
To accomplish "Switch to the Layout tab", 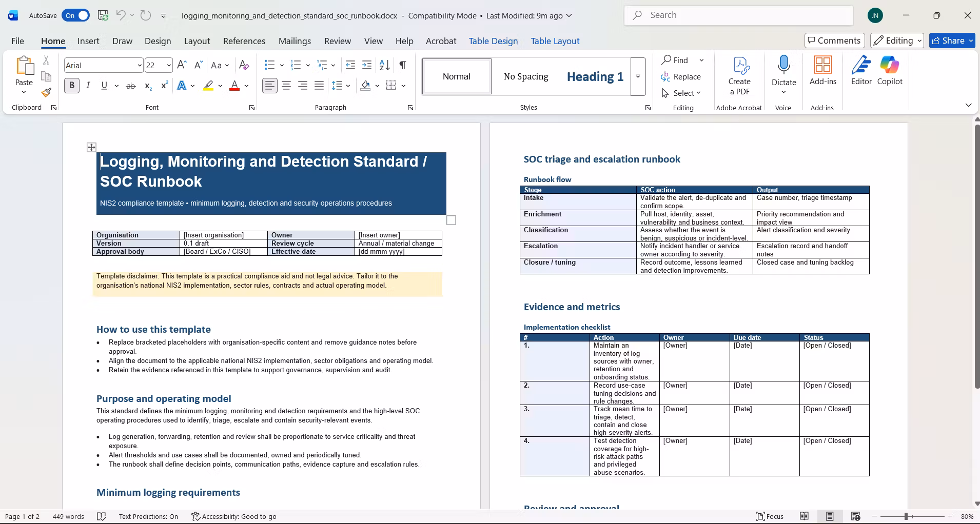I will click(x=197, y=41).
